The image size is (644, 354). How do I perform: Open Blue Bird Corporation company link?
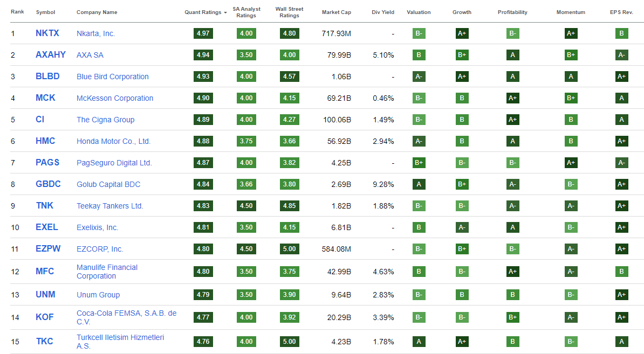click(x=113, y=77)
